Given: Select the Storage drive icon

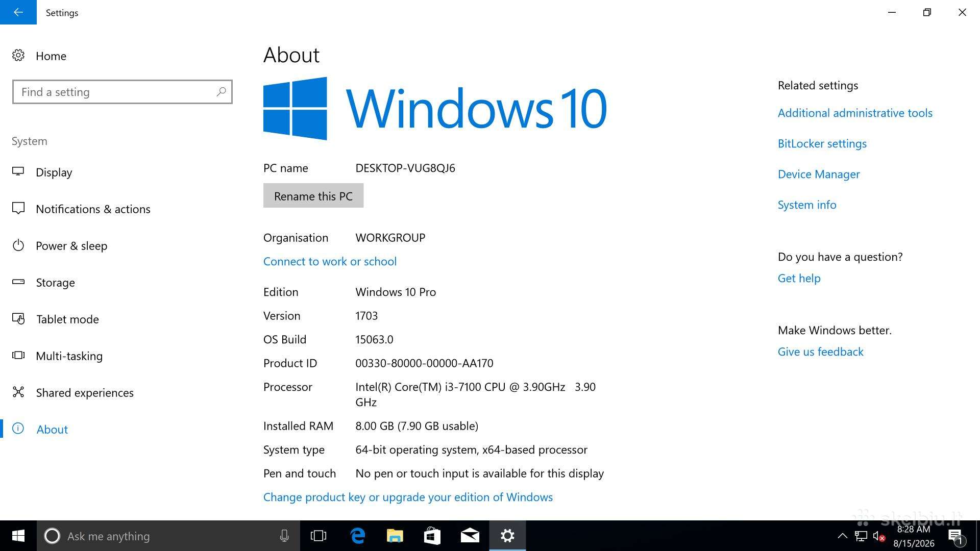Looking at the screenshot, I should 18,282.
